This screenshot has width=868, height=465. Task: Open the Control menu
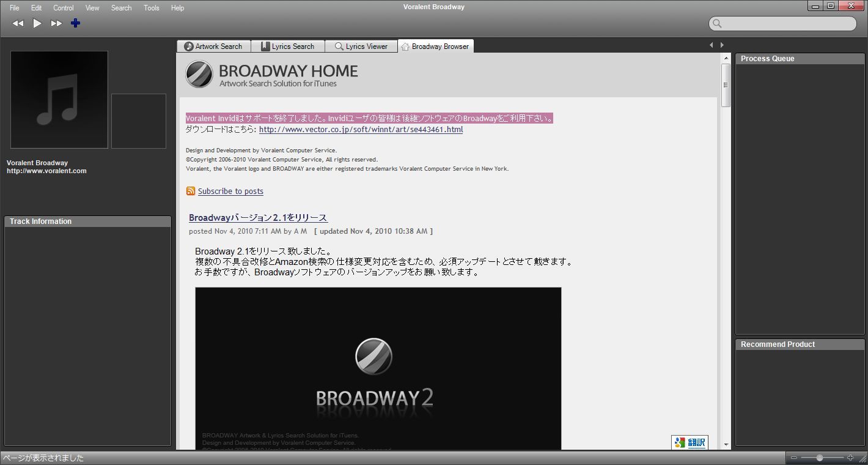[64, 8]
